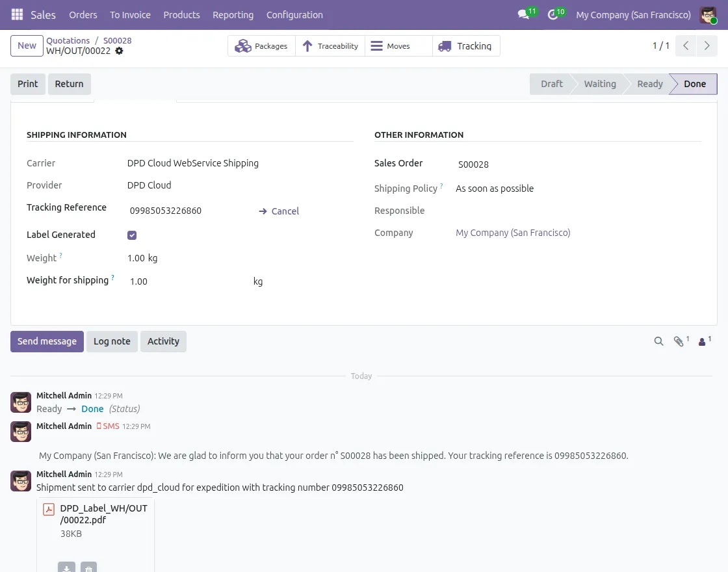Toggle the Label Generated checkbox
Screen dimensions: 728x572
point(132,235)
